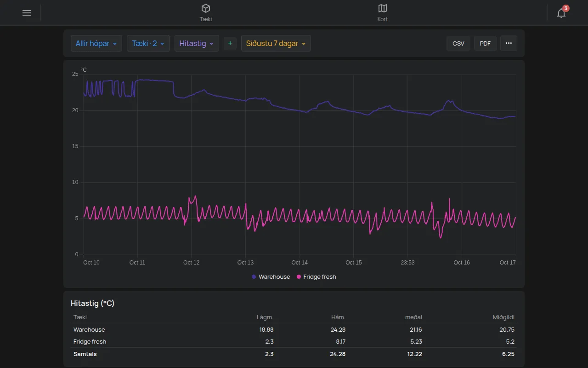This screenshot has height=368, width=588.
Task: Open the three-dots more options menu
Action: pyautogui.click(x=509, y=43)
